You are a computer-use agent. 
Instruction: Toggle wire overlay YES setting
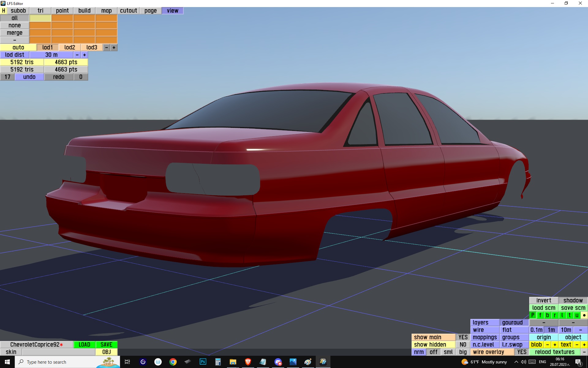[522, 352]
